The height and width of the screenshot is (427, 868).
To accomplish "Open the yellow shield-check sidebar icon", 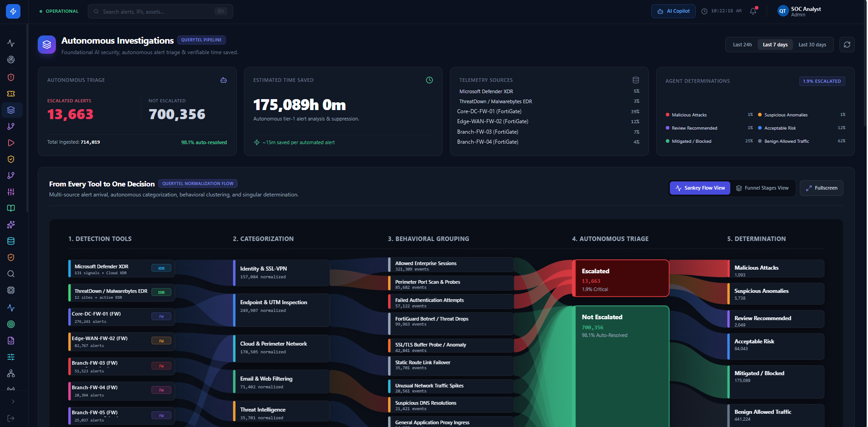I will coord(11,159).
